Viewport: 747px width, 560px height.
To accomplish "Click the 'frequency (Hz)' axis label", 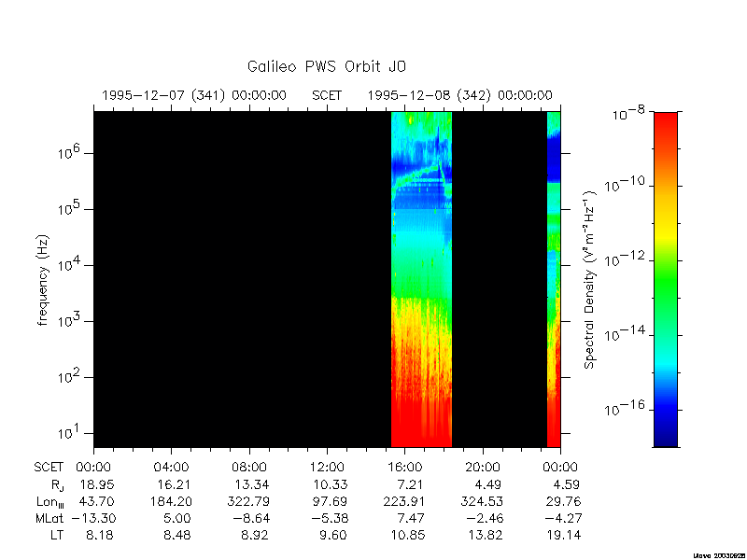I will click(x=43, y=280).
